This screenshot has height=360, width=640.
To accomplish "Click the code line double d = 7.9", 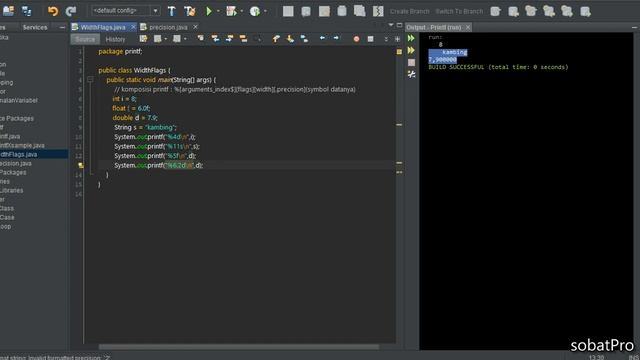I will pyautogui.click(x=135, y=118).
